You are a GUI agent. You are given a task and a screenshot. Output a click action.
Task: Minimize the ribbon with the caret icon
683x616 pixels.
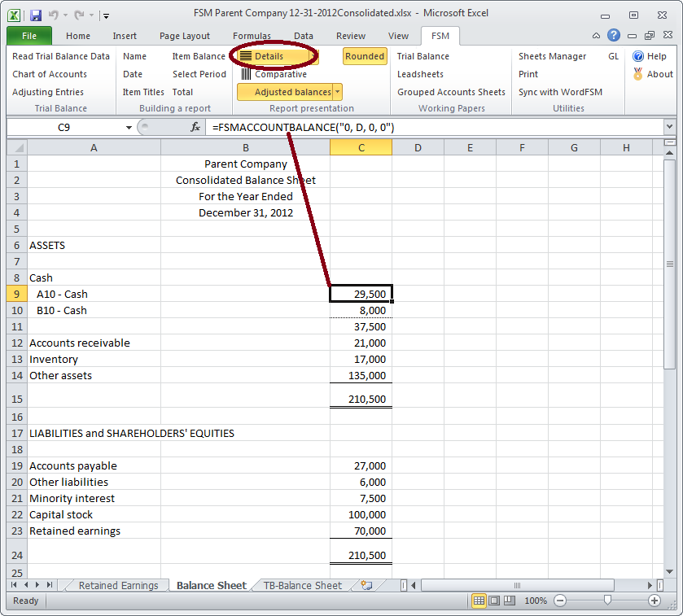click(597, 36)
